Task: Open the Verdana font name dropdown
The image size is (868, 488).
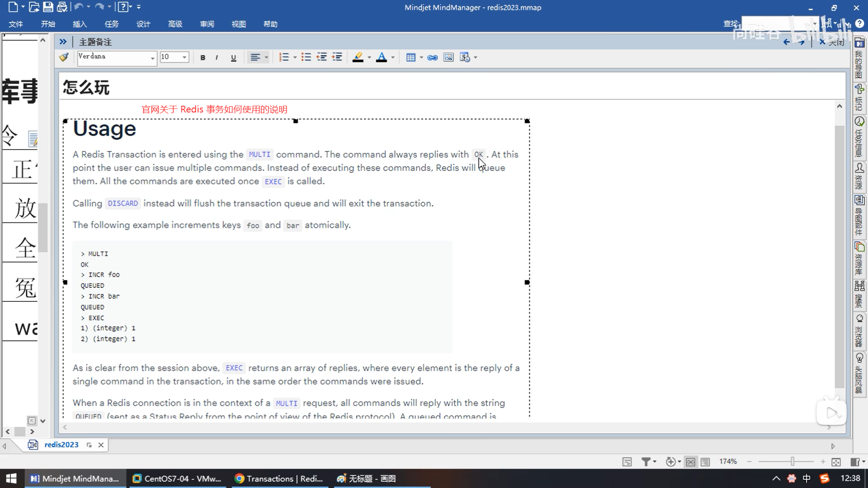Action: [152, 58]
